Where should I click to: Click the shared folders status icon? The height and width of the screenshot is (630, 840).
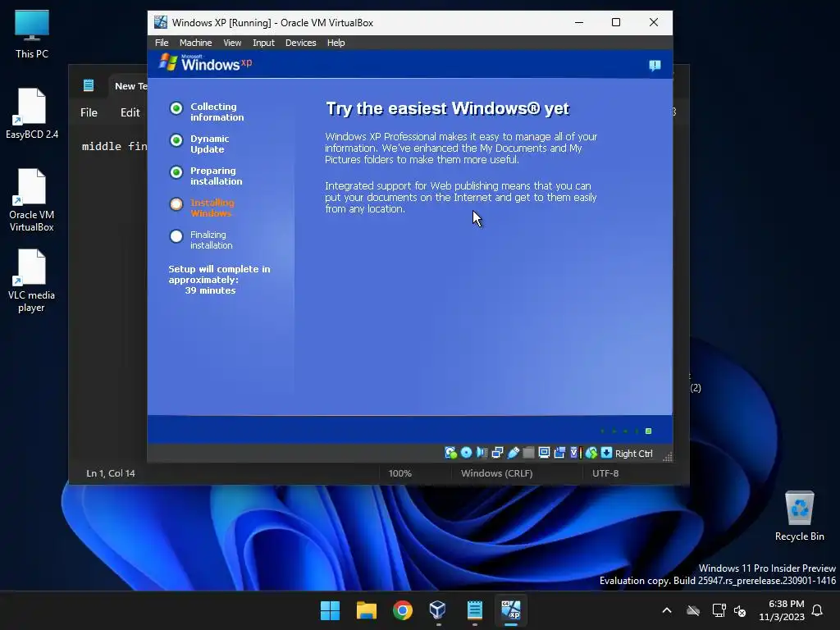528,453
